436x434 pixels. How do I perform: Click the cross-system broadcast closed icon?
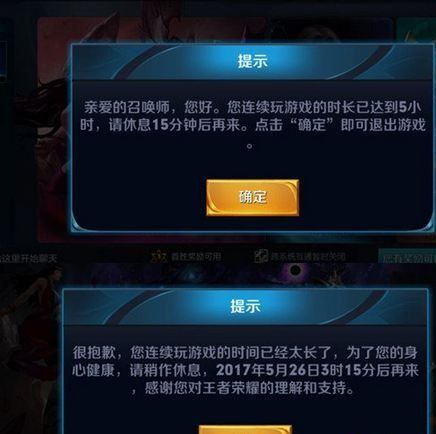point(261,256)
